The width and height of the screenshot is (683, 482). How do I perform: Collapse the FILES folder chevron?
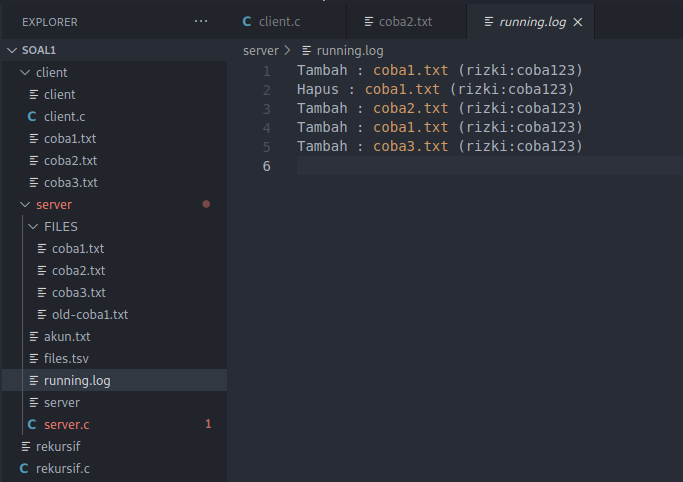[x=33, y=226]
